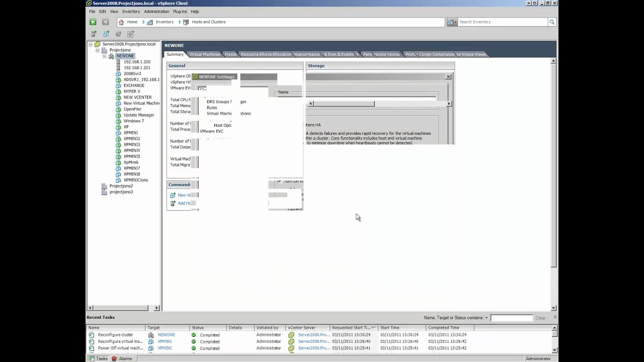This screenshot has height=362, width=644.
Task: Click the Recent Tasks filter text box
Action: [x=511, y=318]
